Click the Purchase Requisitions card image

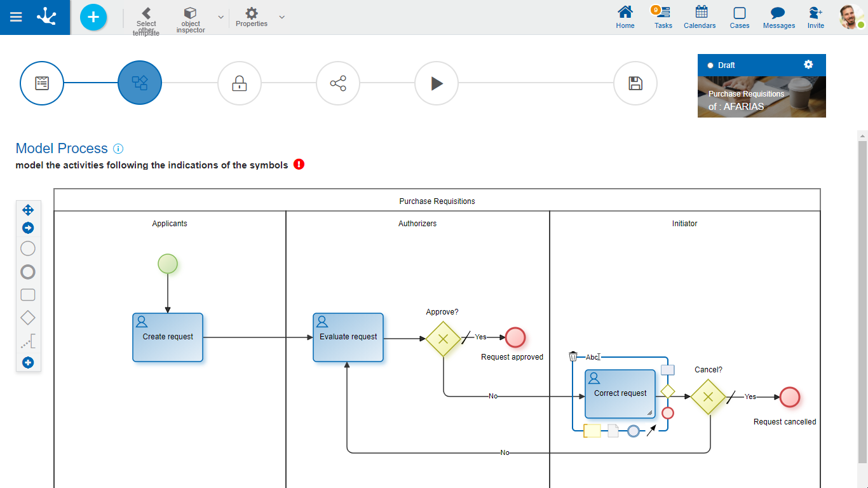coord(762,97)
